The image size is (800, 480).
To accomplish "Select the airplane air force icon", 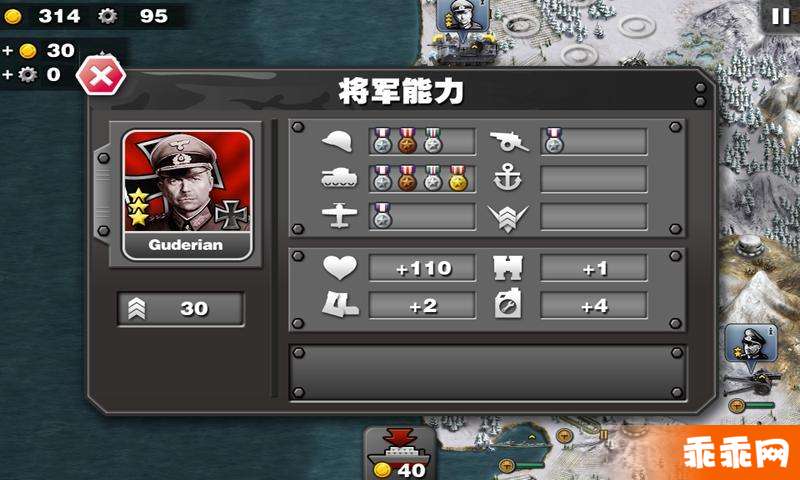I will (339, 216).
